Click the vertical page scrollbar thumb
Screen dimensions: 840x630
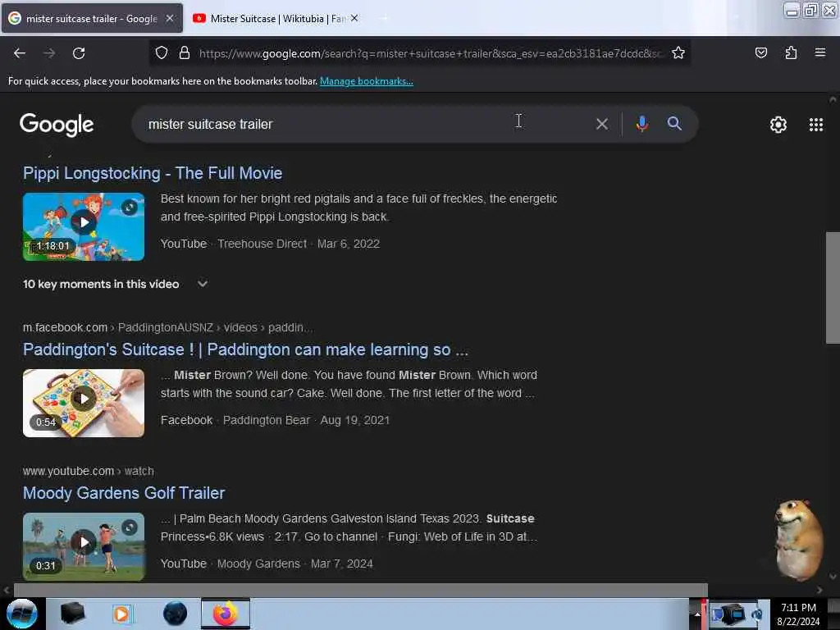click(x=833, y=287)
